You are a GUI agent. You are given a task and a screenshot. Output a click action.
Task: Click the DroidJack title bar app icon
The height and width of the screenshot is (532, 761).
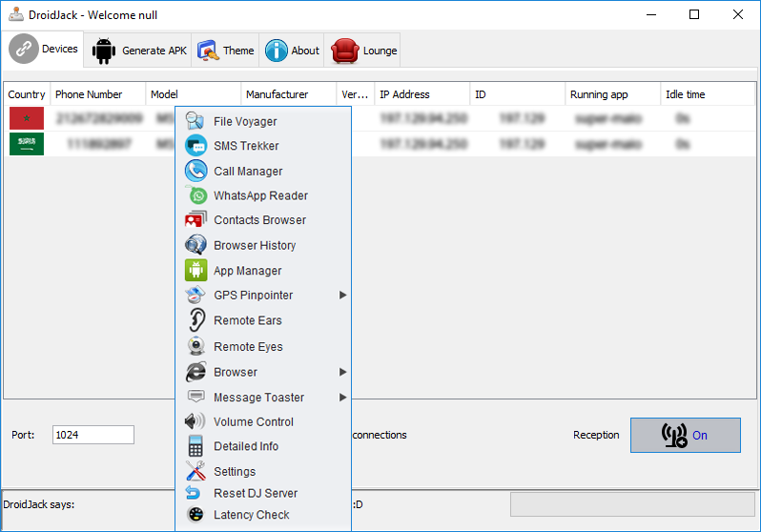[x=16, y=14]
